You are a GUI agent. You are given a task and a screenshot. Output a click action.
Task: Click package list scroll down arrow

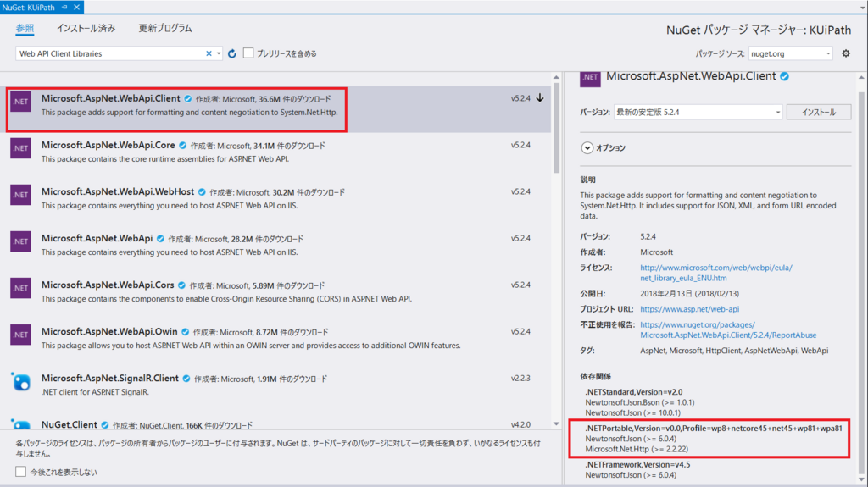click(556, 424)
